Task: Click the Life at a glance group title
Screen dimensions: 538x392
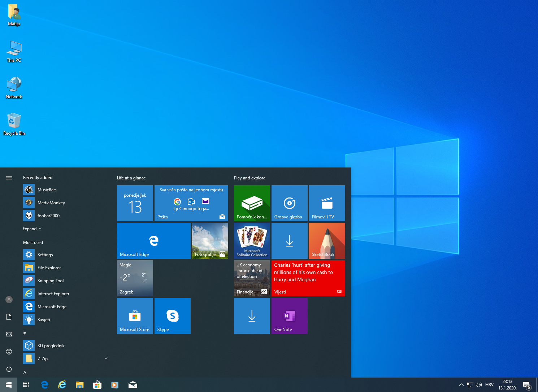Action: click(131, 178)
